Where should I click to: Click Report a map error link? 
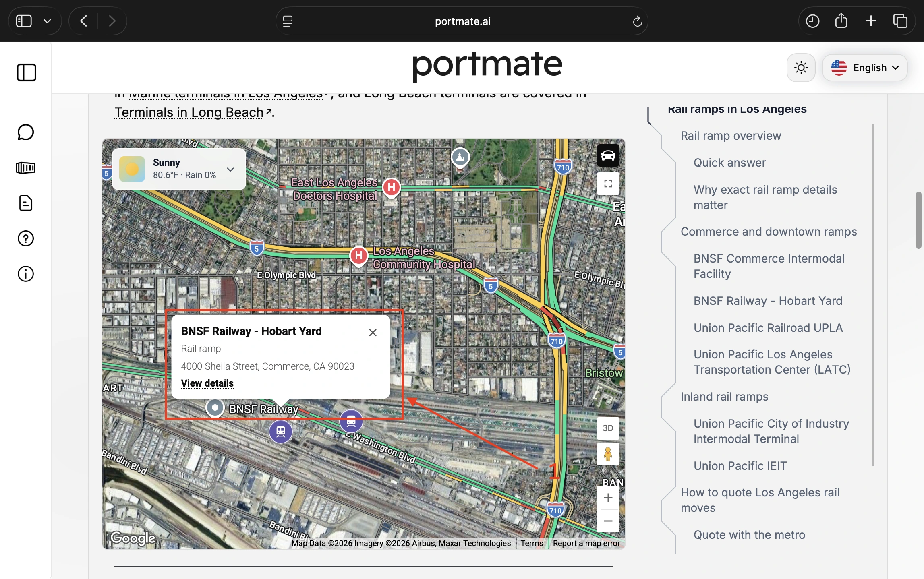(x=586, y=543)
